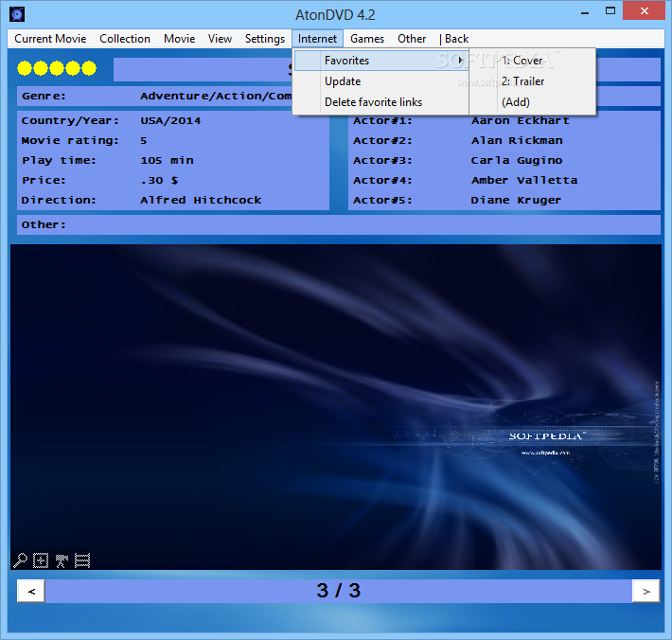Open the View menu

coord(220,39)
